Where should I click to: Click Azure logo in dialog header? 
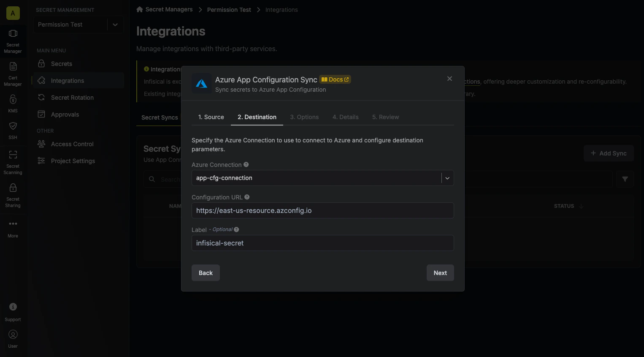tap(202, 84)
